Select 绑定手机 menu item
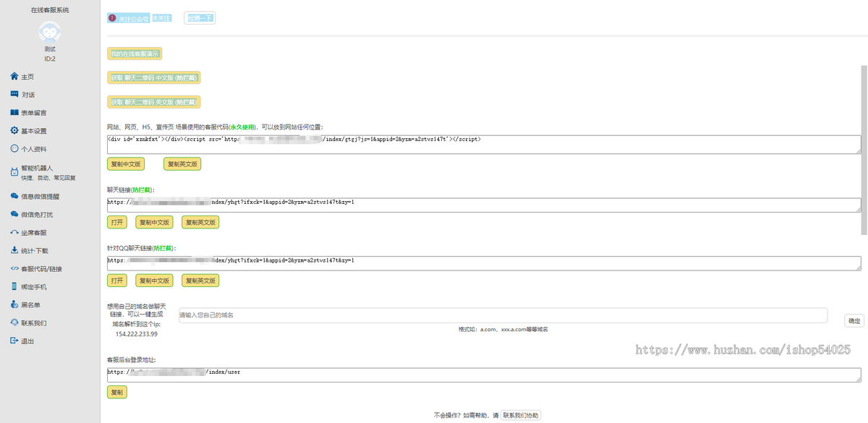The width and height of the screenshot is (868, 423). (33, 286)
